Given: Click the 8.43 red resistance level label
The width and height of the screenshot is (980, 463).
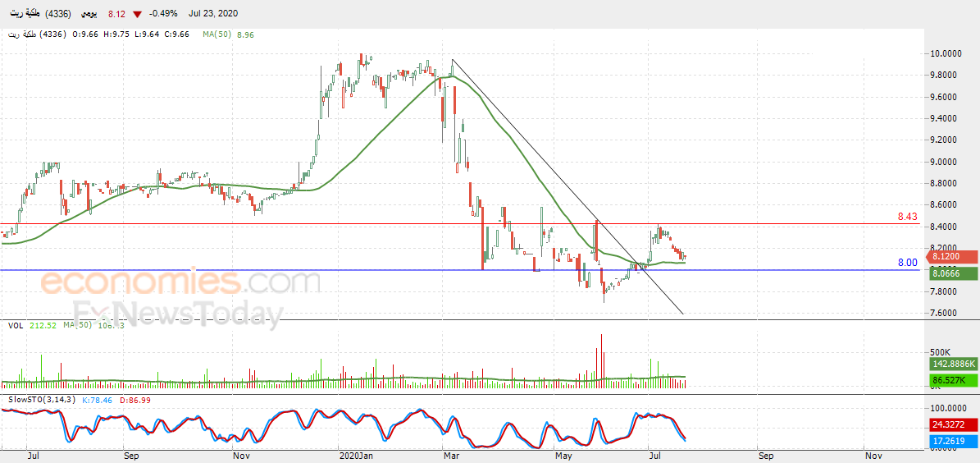Looking at the screenshot, I should click(908, 217).
